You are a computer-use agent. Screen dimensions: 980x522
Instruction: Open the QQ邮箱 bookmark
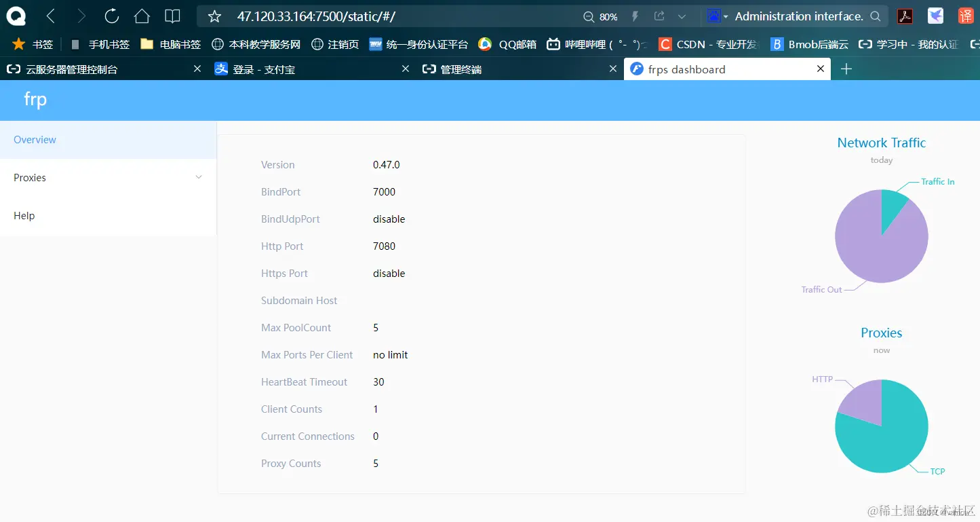pyautogui.click(x=507, y=44)
